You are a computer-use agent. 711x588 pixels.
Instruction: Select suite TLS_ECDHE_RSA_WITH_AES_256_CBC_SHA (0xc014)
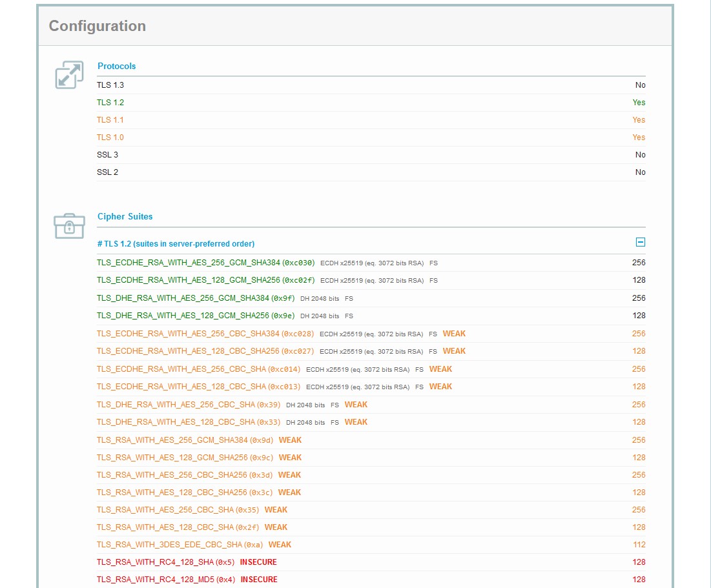tap(198, 369)
